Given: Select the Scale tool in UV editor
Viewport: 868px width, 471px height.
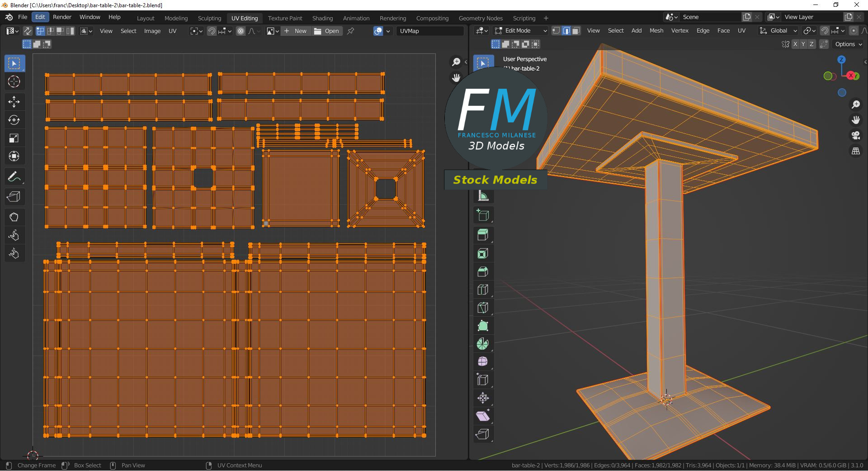Looking at the screenshot, I should pos(14,138).
